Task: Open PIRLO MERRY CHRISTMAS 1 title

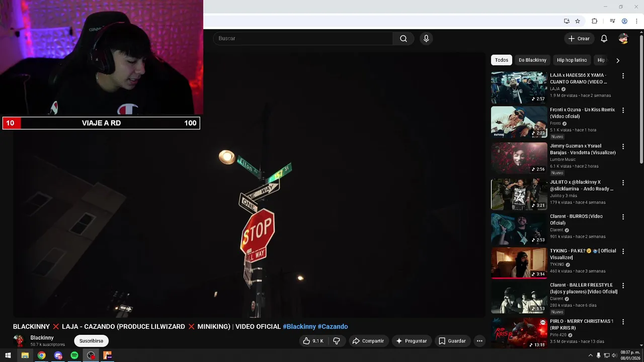Action: coord(582,324)
